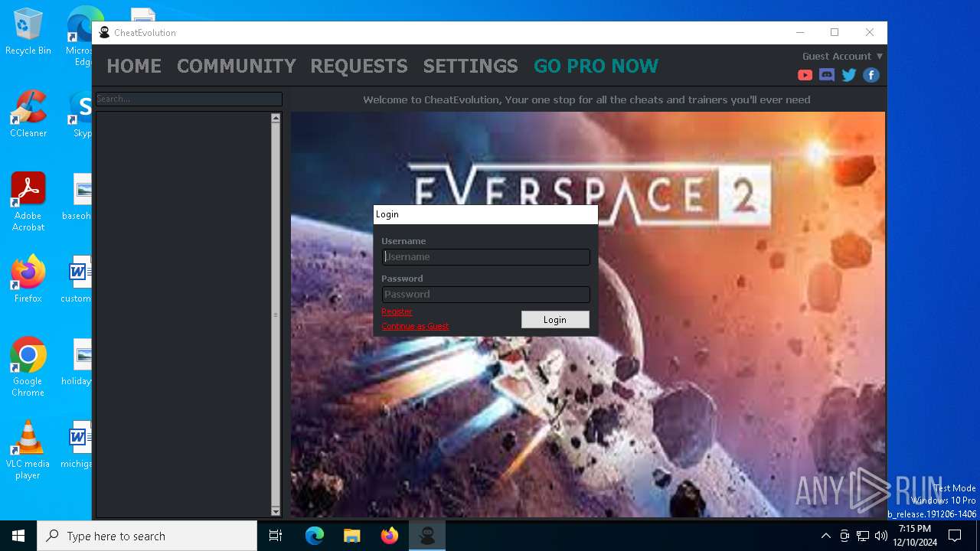Maximize the CheatEvolution window
This screenshot has width=980, height=551.
835,32
